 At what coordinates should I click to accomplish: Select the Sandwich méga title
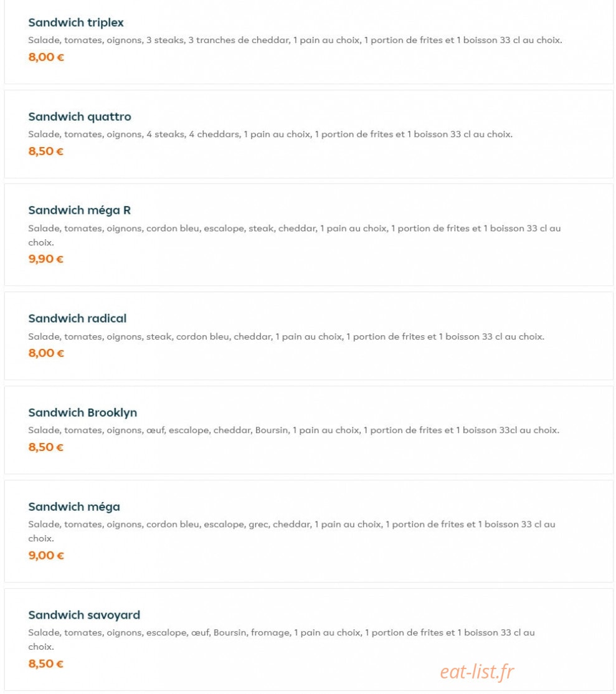74,506
